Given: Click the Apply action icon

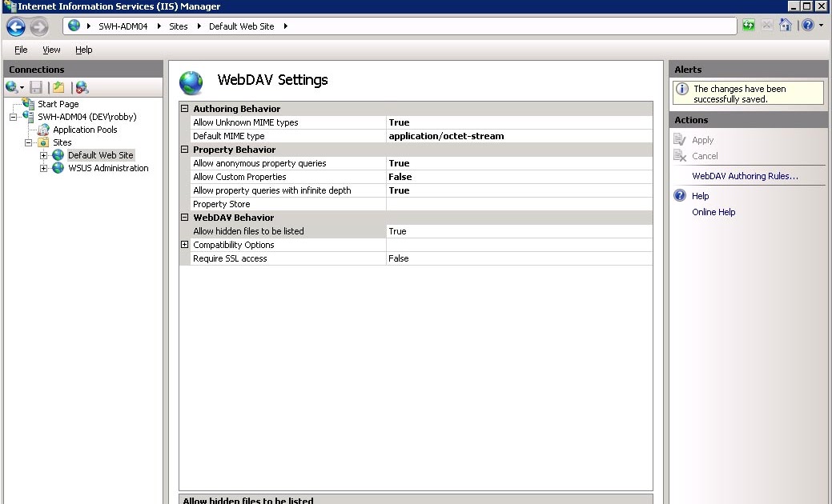Looking at the screenshot, I should click(680, 140).
